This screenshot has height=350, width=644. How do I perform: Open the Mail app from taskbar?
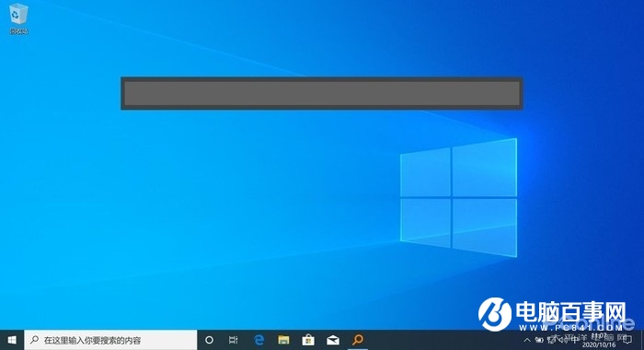pyautogui.click(x=333, y=340)
